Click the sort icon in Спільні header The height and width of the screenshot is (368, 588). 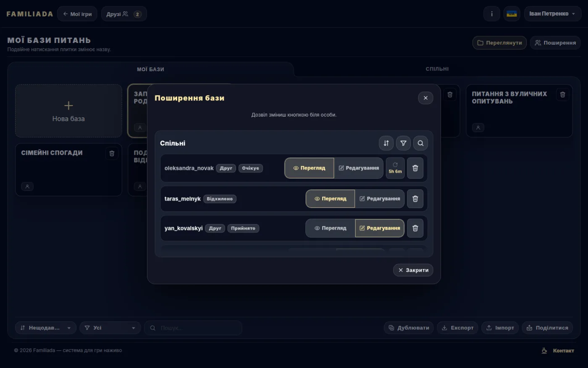386,143
